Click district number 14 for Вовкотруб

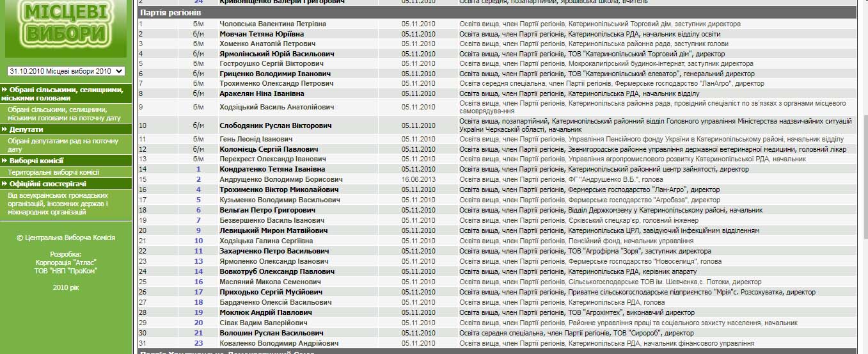pos(198,271)
